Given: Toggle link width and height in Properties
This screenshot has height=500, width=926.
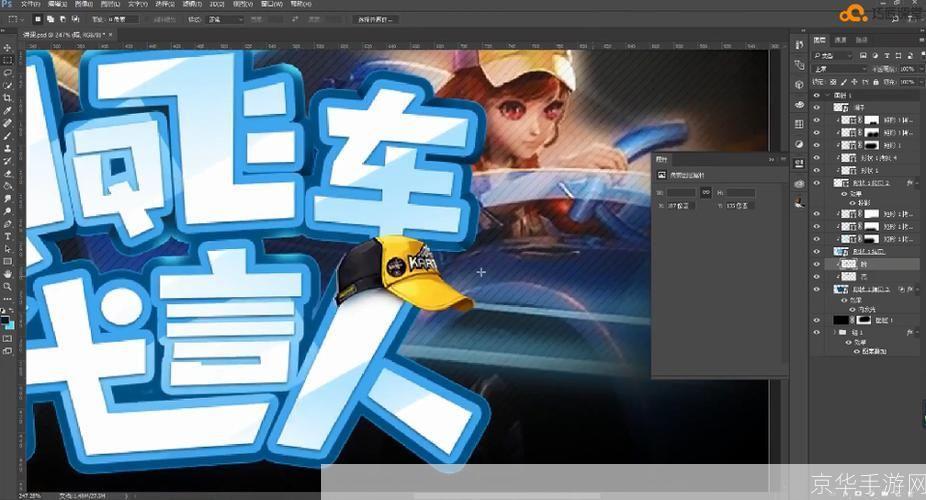Looking at the screenshot, I should 706,192.
